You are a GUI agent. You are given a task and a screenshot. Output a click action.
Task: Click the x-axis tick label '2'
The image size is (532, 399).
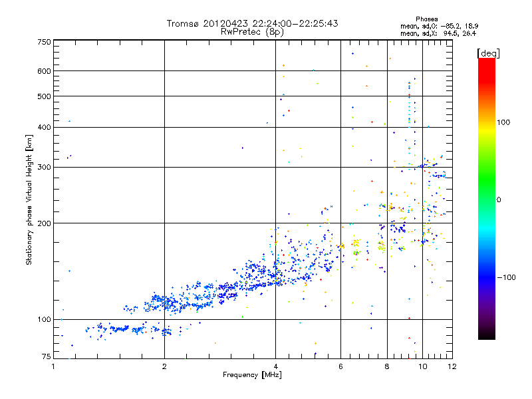coord(164,366)
